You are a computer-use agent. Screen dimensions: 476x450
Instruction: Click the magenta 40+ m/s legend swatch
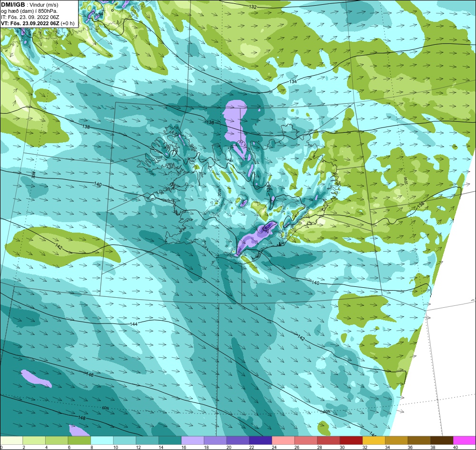[465, 440]
